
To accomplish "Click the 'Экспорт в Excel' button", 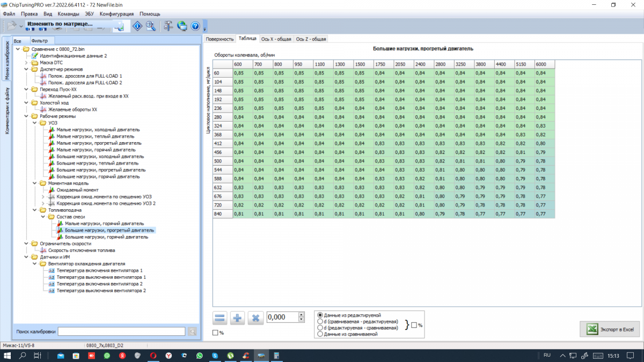I will point(610,329).
